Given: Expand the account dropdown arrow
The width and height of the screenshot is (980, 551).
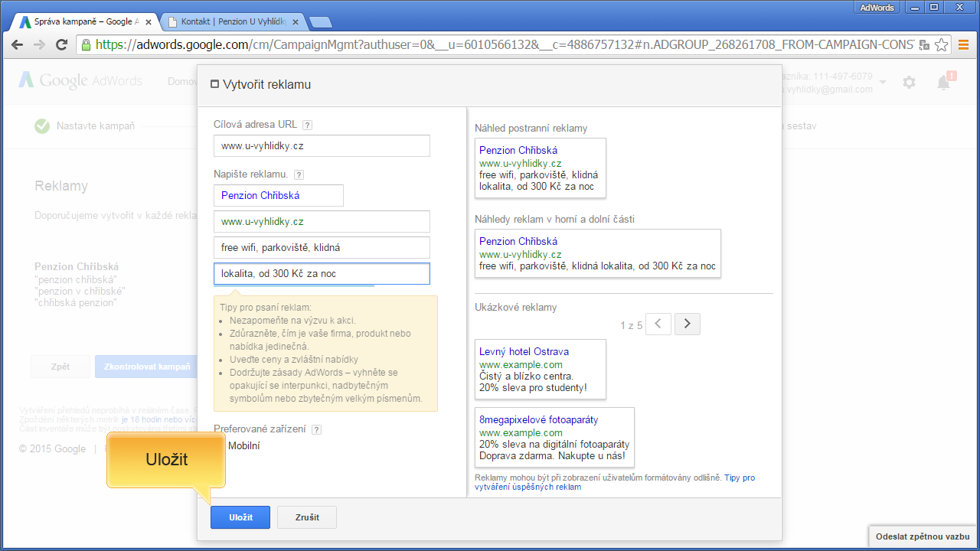Looking at the screenshot, I should pos(883,82).
